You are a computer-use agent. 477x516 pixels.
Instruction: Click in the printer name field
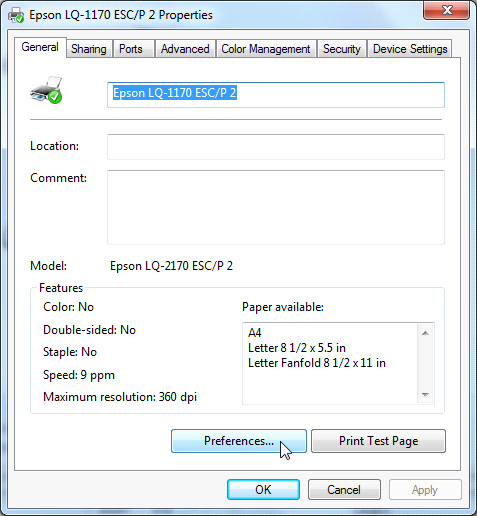276,95
